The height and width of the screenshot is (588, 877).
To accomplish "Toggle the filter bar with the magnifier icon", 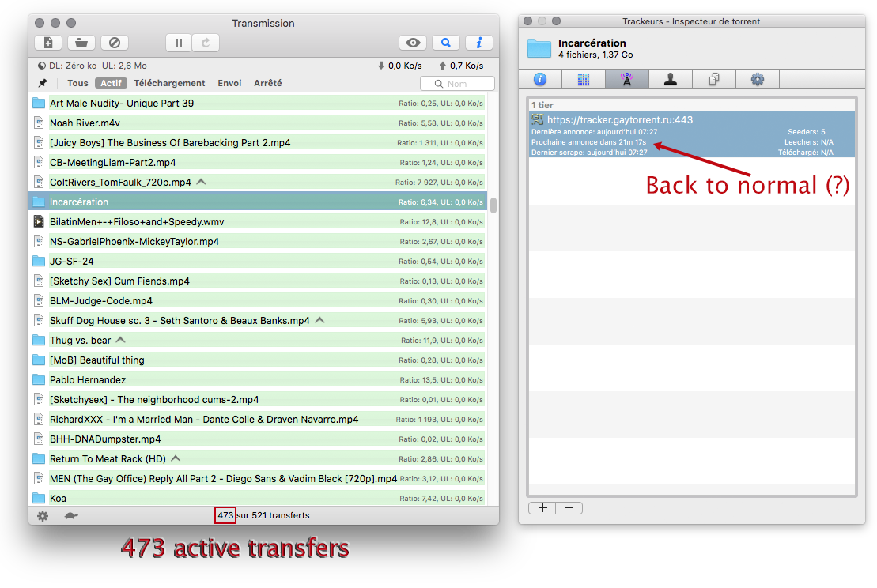I will coord(446,43).
